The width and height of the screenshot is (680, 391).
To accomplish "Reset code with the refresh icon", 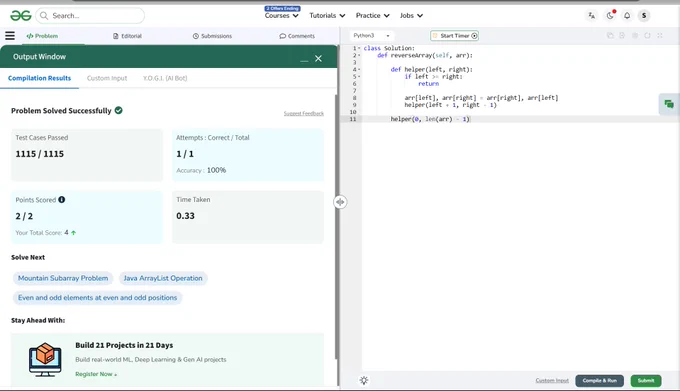I will click(647, 36).
